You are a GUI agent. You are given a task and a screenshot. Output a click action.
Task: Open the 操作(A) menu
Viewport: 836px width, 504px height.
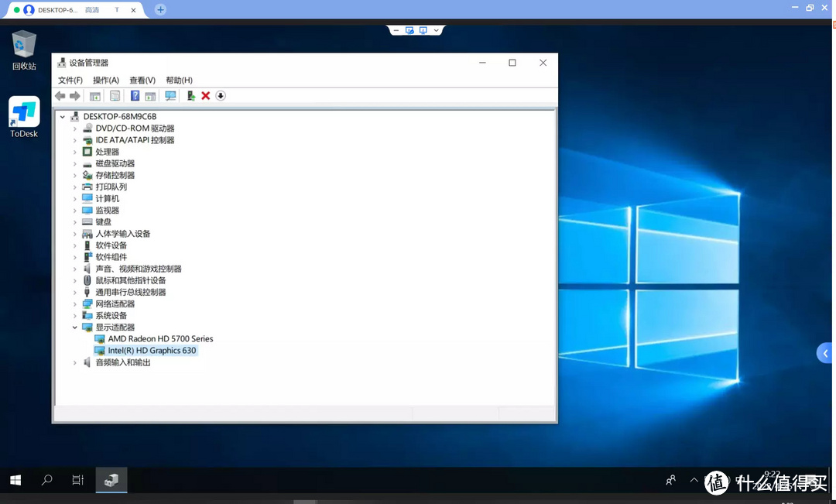(x=105, y=80)
